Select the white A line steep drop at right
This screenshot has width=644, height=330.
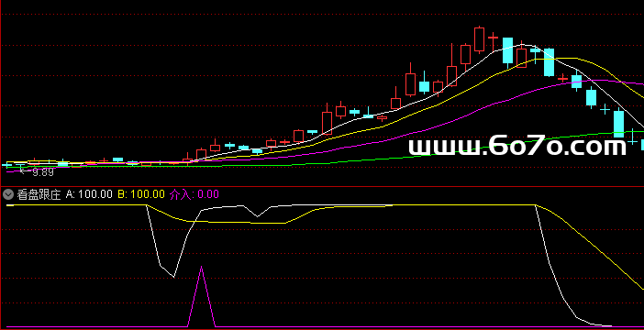point(550,263)
